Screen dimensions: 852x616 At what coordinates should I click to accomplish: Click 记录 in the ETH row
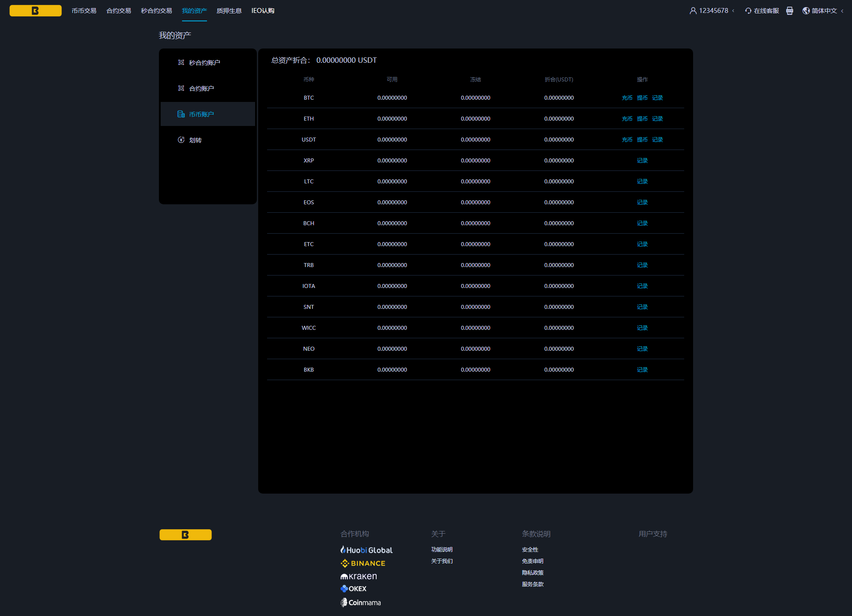[657, 118]
